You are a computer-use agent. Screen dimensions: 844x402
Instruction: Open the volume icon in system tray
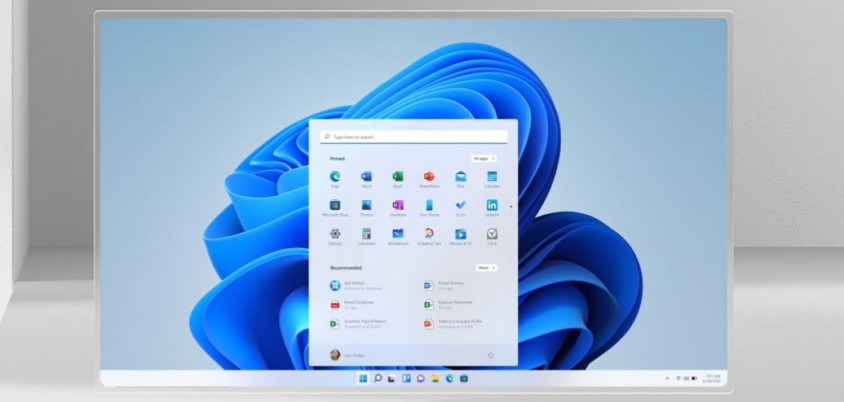(686, 378)
